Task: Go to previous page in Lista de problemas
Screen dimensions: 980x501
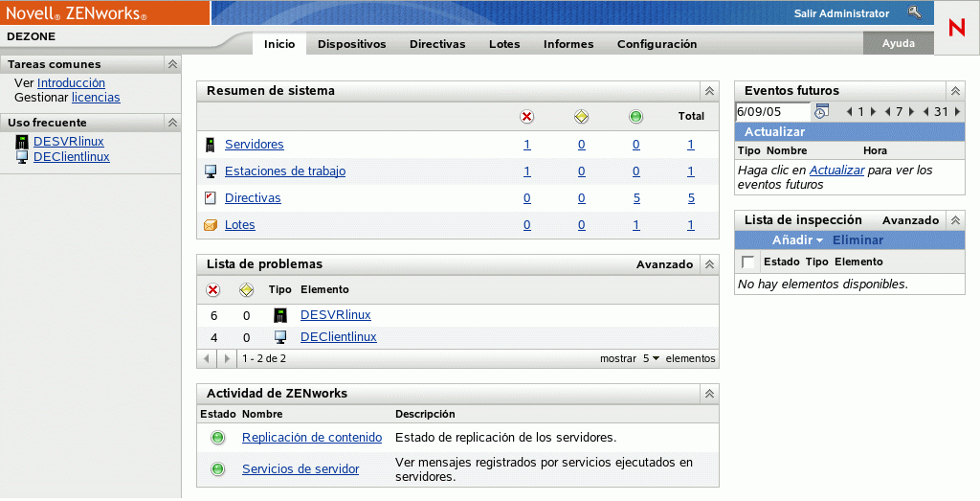Action: tap(207, 358)
